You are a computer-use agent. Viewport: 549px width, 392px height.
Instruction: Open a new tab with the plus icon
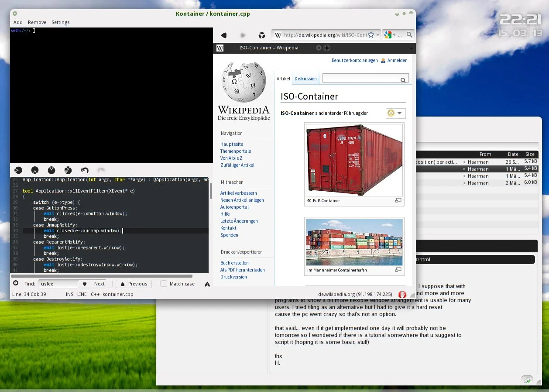tap(326, 48)
